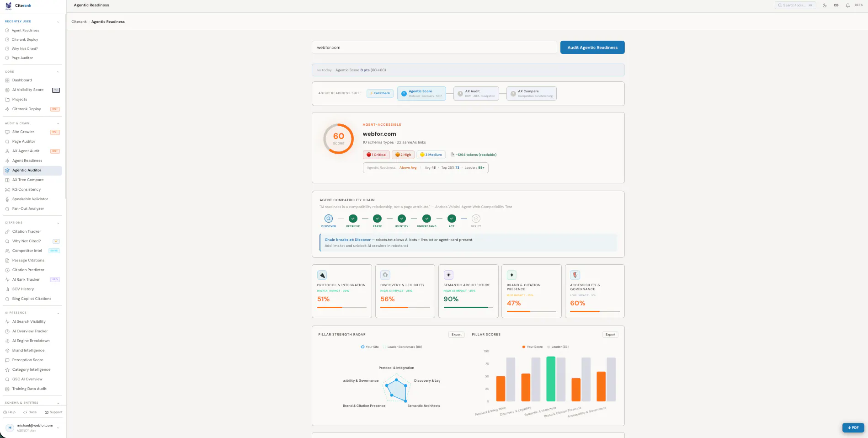Open the Docs link
This screenshot has width=868, height=438.
pyautogui.click(x=30, y=412)
